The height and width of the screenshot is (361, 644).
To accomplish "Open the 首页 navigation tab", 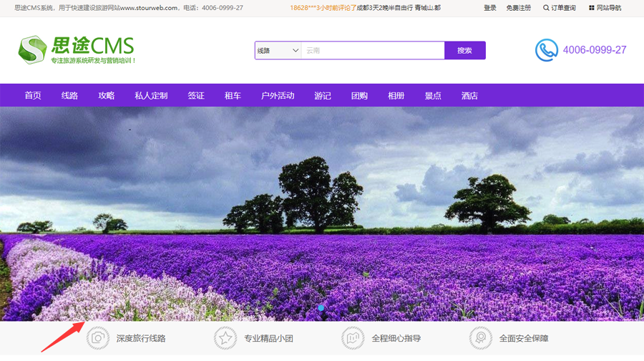I will 33,96.
